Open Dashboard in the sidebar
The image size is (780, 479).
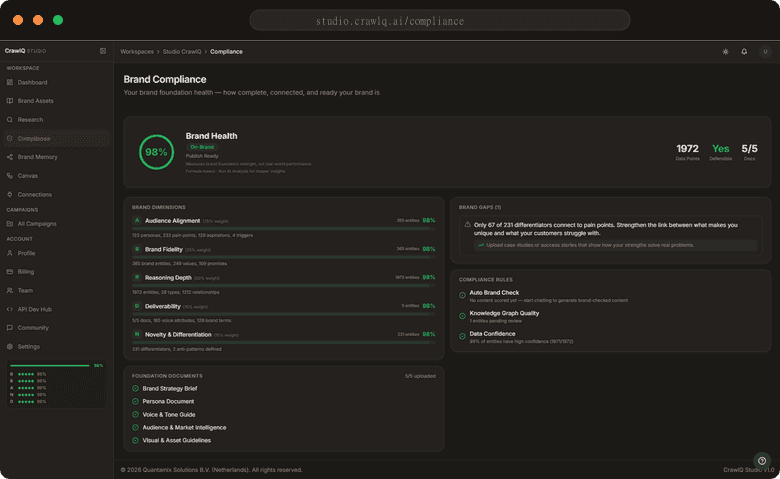click(56, 82)
